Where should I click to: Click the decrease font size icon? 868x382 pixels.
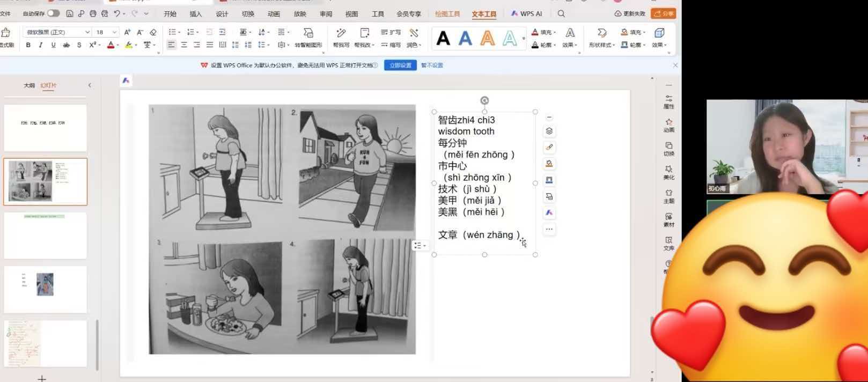(x=140, y=32)
